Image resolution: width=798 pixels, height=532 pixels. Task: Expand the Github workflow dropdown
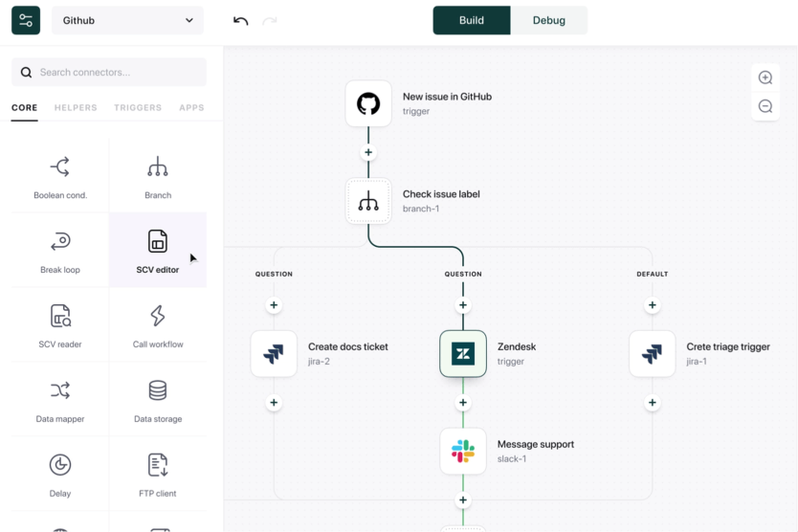pyautogui.click(x=128, y=20)
